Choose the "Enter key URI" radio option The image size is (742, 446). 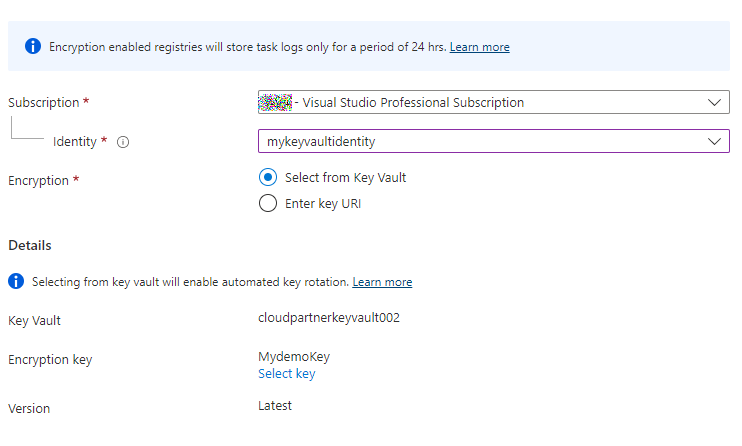267,204
